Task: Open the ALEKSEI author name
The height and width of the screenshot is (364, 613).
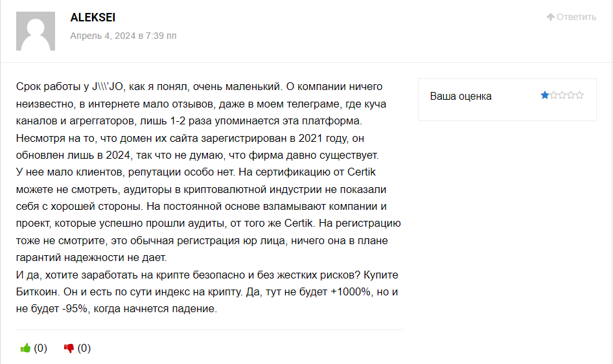Action: click(93, 17)
